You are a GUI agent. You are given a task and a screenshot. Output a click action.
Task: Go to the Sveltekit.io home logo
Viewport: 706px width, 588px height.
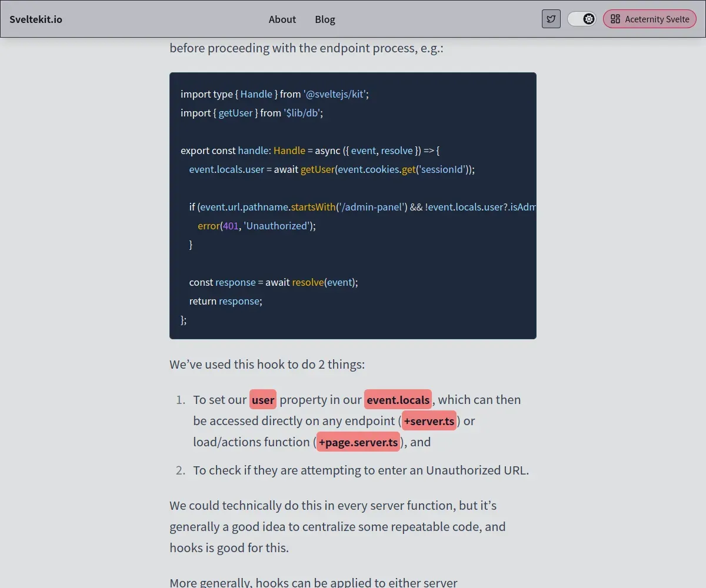tap(36, 19)
